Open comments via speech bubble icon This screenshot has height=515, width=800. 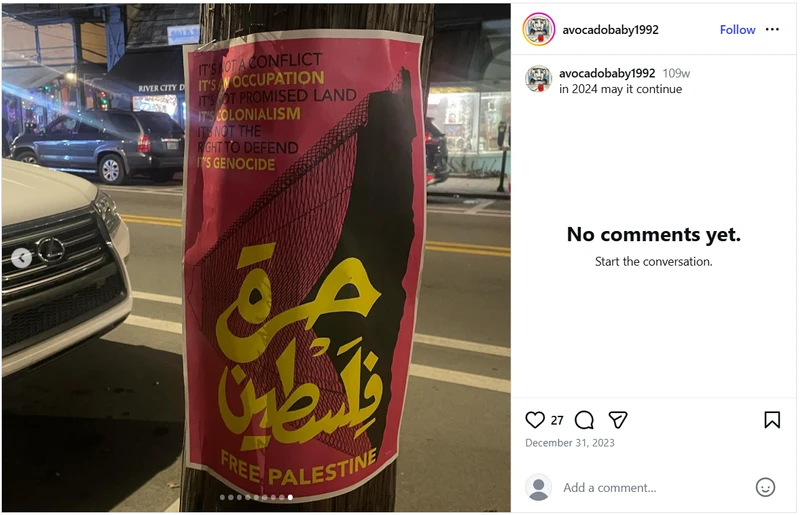[584, 420]
